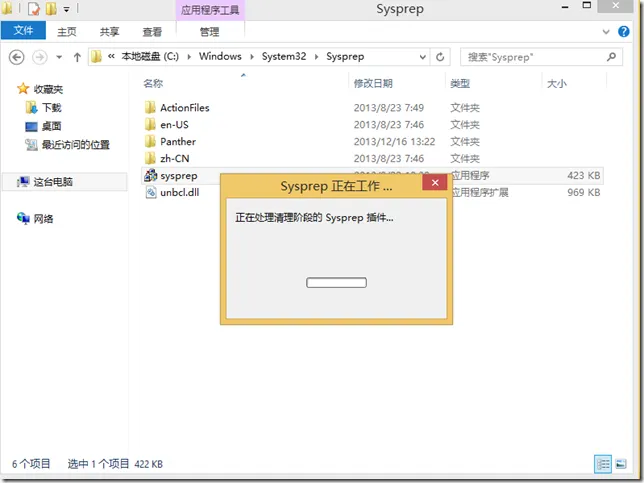
Task: Click 本地磁盘 (C:) in the address path
Action: pos(150,57)
